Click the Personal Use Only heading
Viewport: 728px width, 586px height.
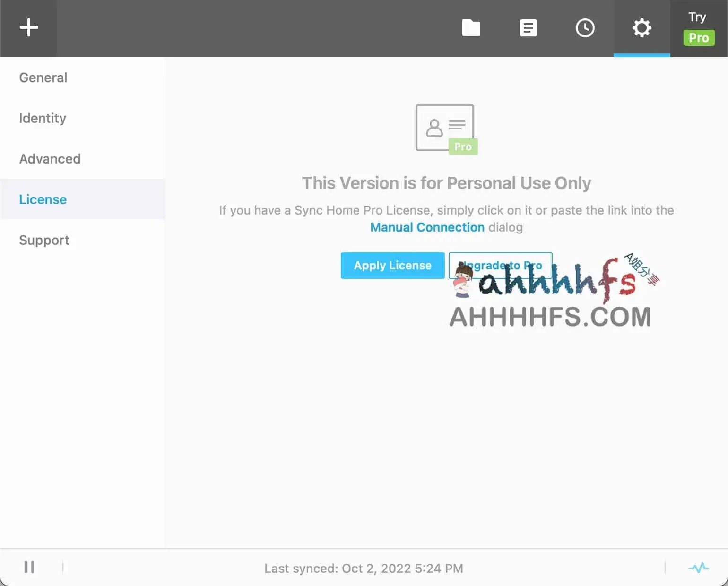446,183
